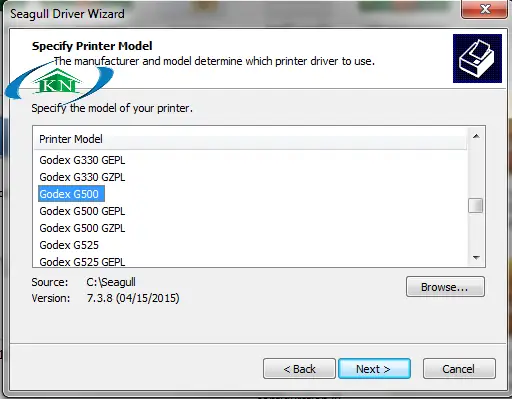
Task: Select the highlighted Godex G500 model
Action: [x=71, y=194]
